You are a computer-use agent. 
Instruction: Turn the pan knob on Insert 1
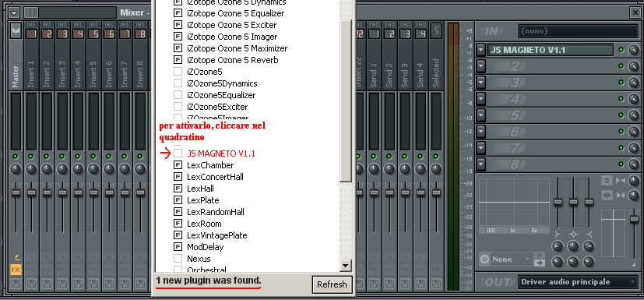(x=31, y=169)
